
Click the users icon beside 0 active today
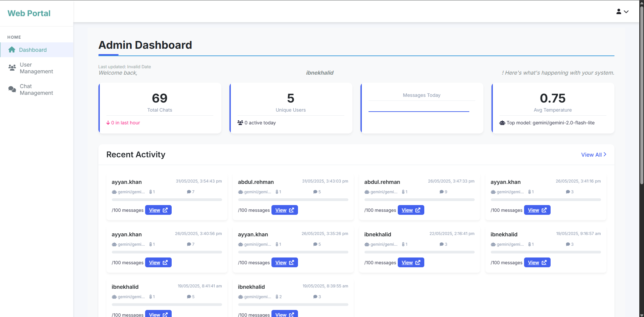point(240,123)
